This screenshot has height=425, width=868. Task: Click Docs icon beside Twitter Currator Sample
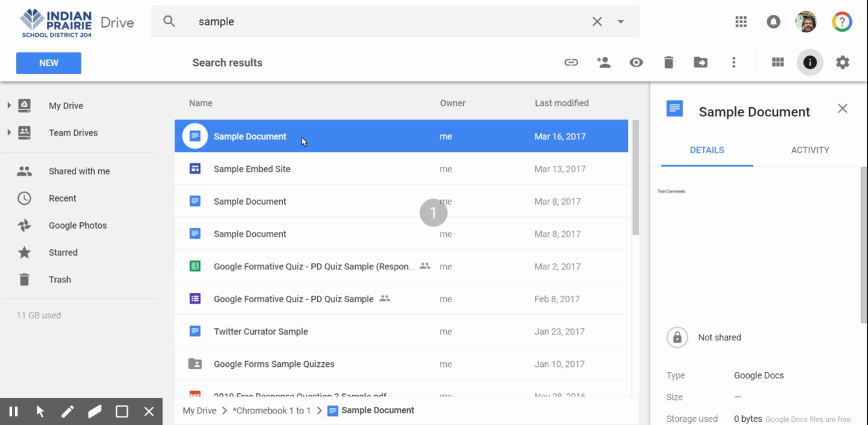tap(195, 331)
